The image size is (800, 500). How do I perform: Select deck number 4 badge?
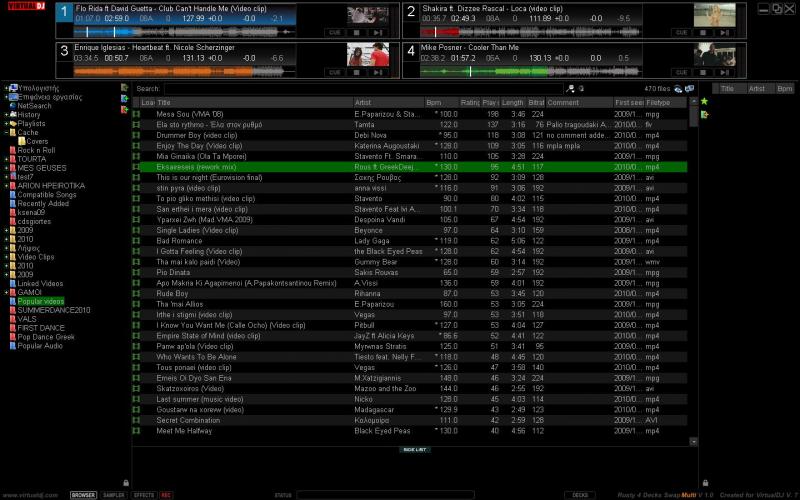coord(411,52)
